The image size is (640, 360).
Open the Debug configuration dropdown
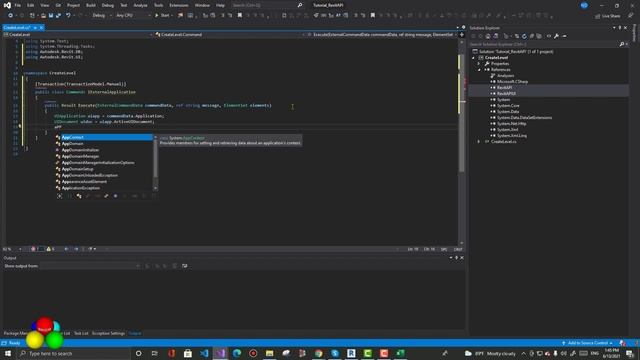tap(102, 16)
